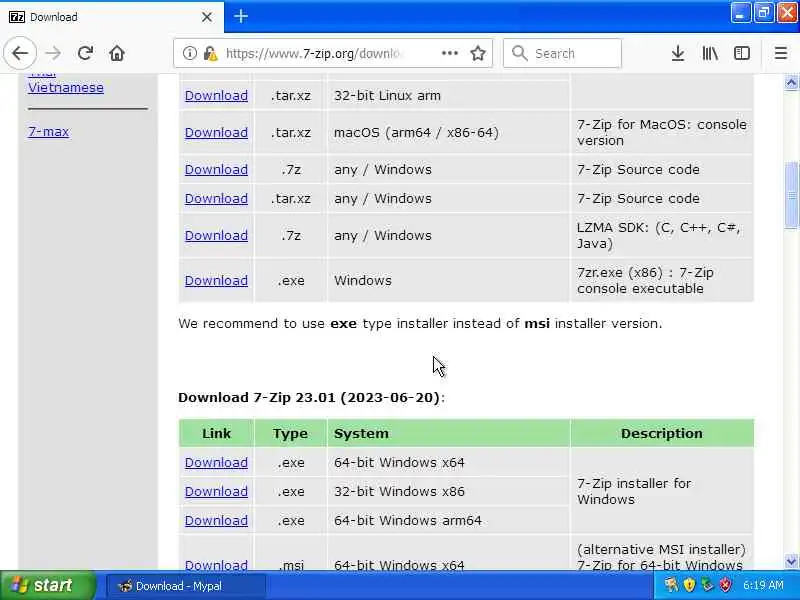Click the red shield security tray icon
Screen dimensions: 800x600
coord(724,585)
